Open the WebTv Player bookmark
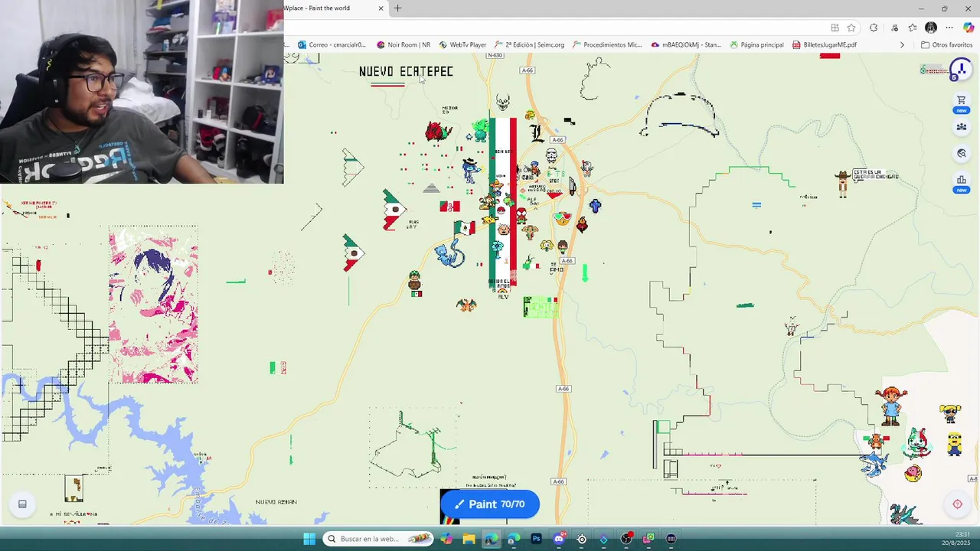Image resolution: width=980 pixels, height=551 pixels. click(462, 44)
